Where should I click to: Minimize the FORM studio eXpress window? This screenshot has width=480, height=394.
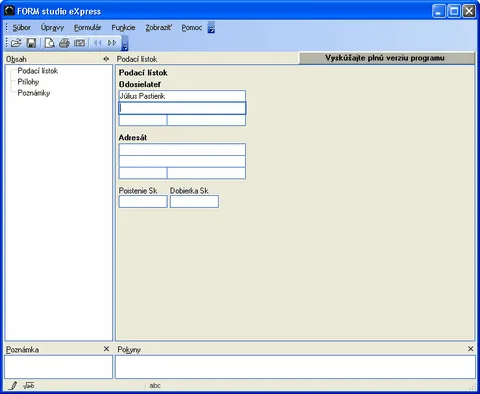(x=439, y=11)
